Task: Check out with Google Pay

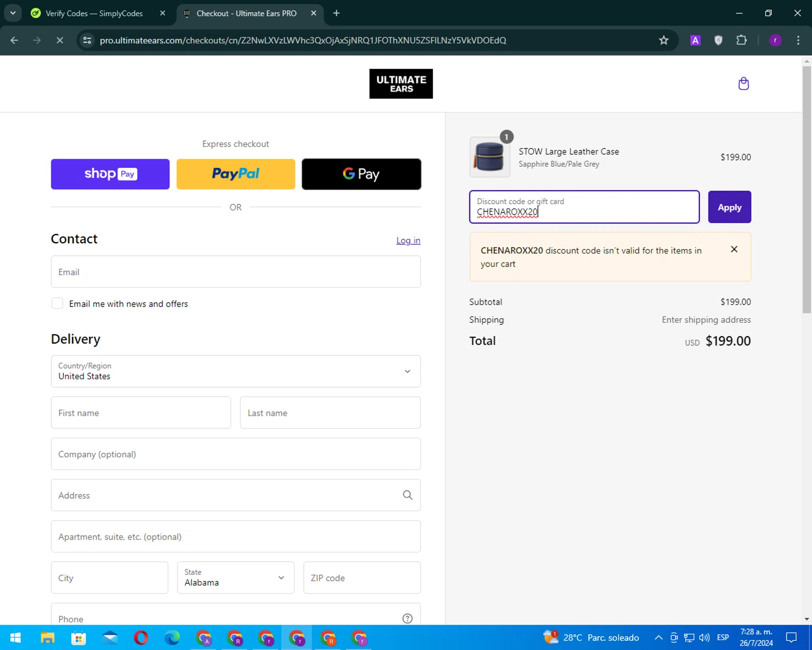Action: (x=361, y=174)
